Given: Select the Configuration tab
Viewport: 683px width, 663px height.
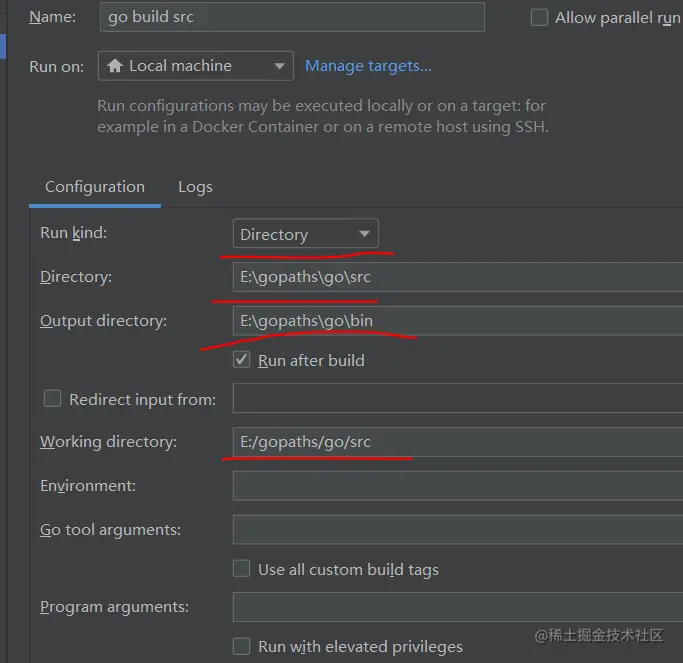Looking at the screenshot, I should 95,187.
